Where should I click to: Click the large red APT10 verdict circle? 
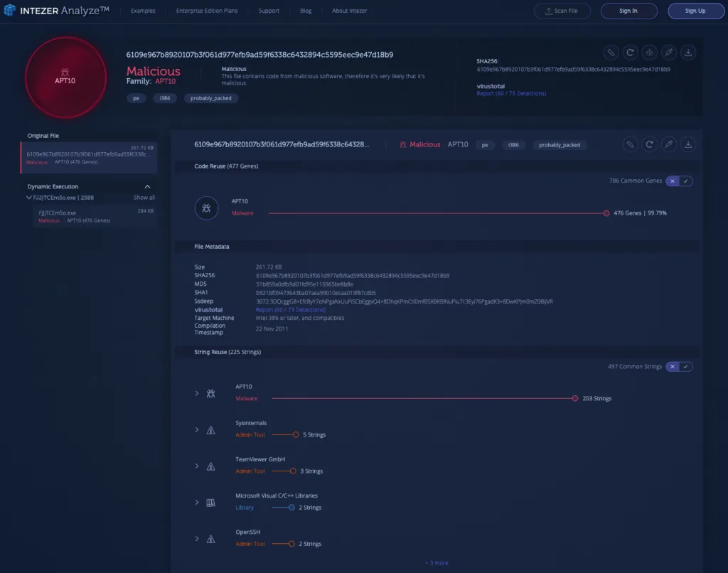tap(65, 77)
